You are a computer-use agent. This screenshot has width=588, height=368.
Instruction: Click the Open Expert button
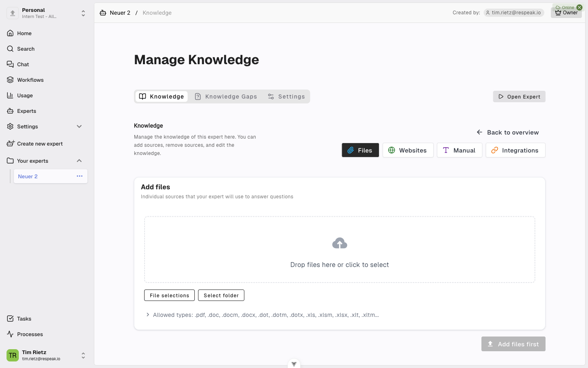click(x=519, y=96)
